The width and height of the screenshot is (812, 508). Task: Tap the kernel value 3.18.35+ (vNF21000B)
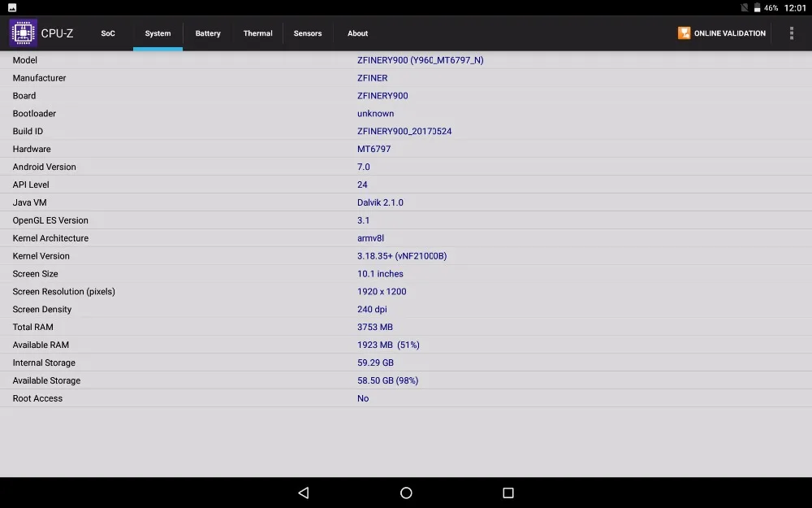click(x=402, y=256)
